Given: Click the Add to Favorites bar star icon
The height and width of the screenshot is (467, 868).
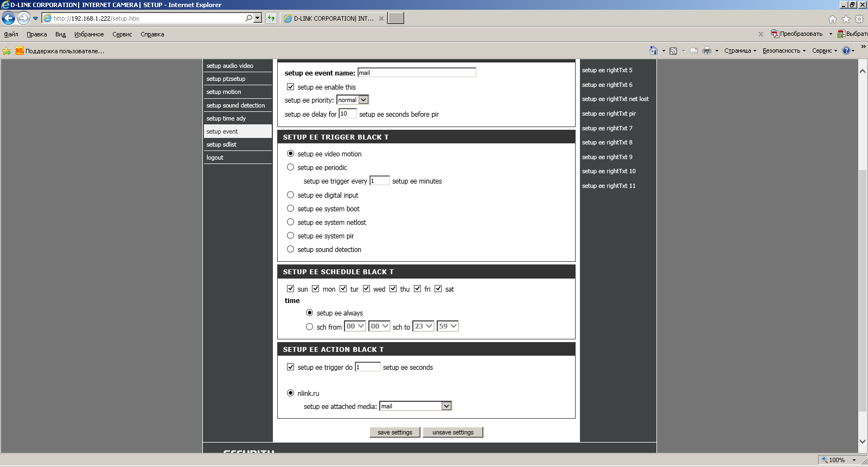Looking at the screenshot, I should (7, 51).
